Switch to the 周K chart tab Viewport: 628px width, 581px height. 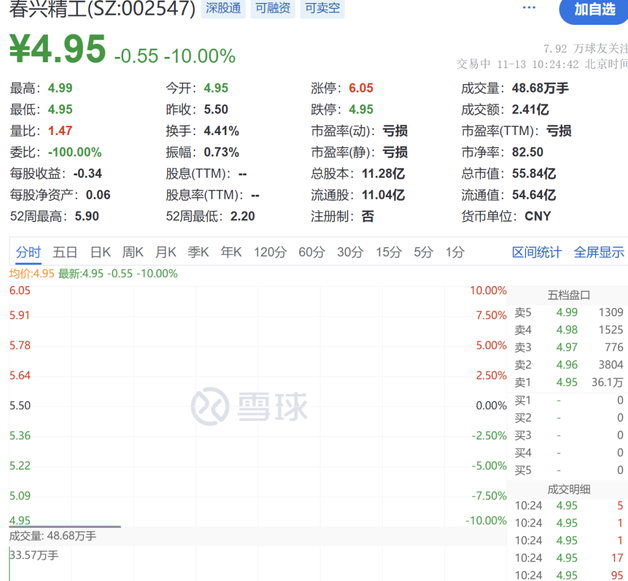133,252
